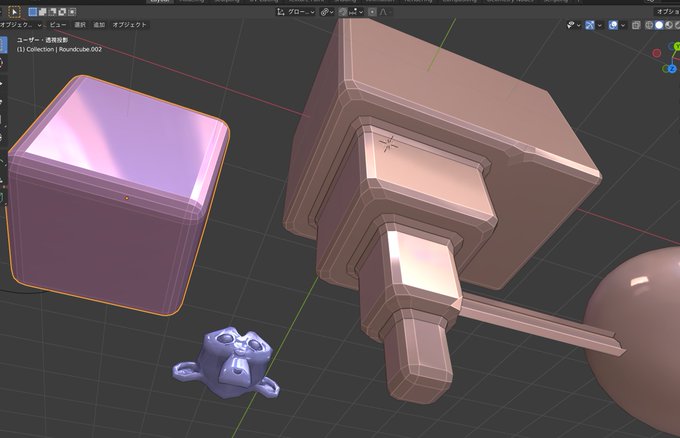The width and height of the screenshot is (680, 438).
Task: Click green negative Y axis gizmo circle
Action: coord(666,69)
